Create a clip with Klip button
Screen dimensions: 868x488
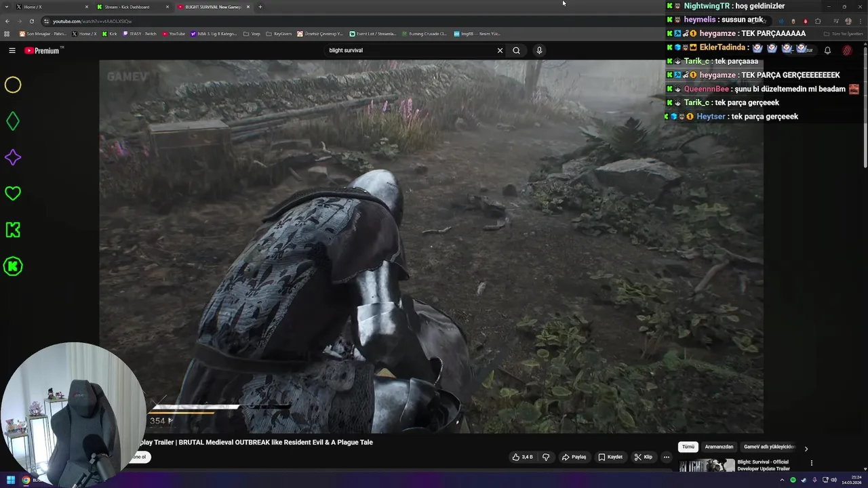coord(644,457)
